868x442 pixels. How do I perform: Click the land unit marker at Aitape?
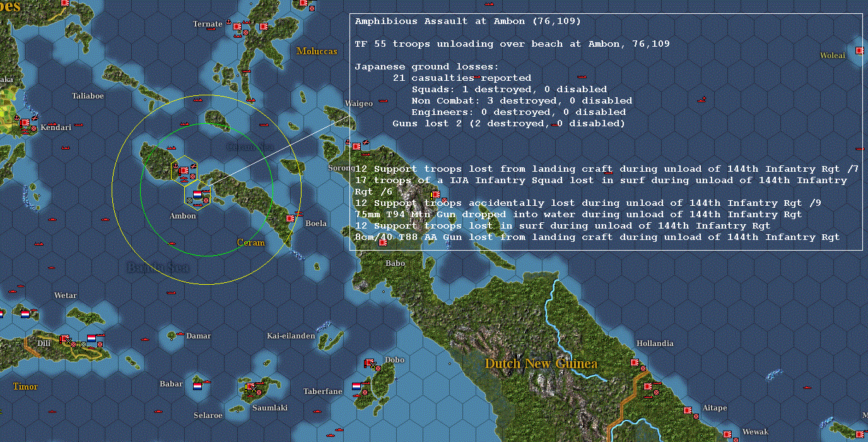[696, 416]
